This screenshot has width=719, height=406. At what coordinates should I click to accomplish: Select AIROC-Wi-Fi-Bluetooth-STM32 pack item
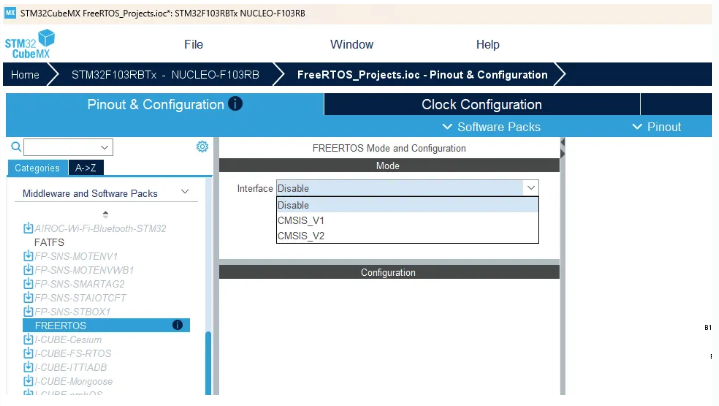(100, 228)
